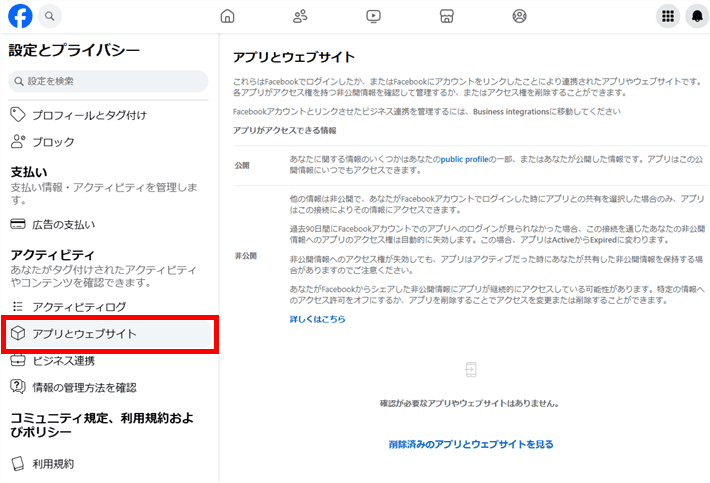Click アプリがアクセスできる情報 label
Image resolution: width=710 pixels, height=483 pixels.
(285, 130)
